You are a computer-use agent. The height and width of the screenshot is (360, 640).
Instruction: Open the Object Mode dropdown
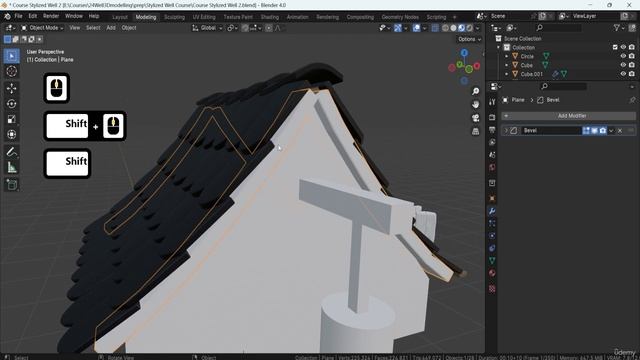(x=42, y=28)
